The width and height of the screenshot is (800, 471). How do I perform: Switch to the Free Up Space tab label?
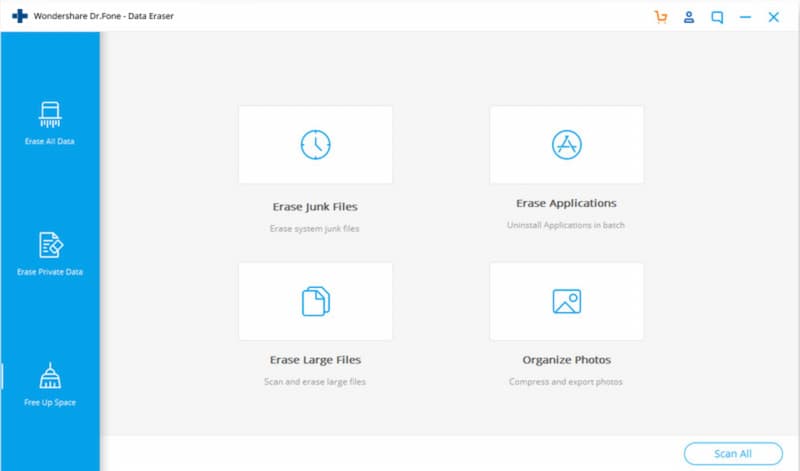click(x=50, y=403)
